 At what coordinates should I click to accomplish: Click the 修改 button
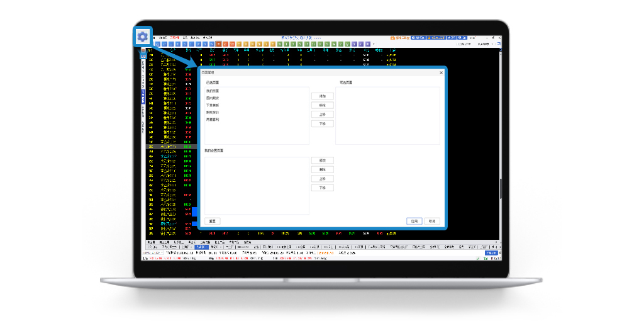point(322,160)
